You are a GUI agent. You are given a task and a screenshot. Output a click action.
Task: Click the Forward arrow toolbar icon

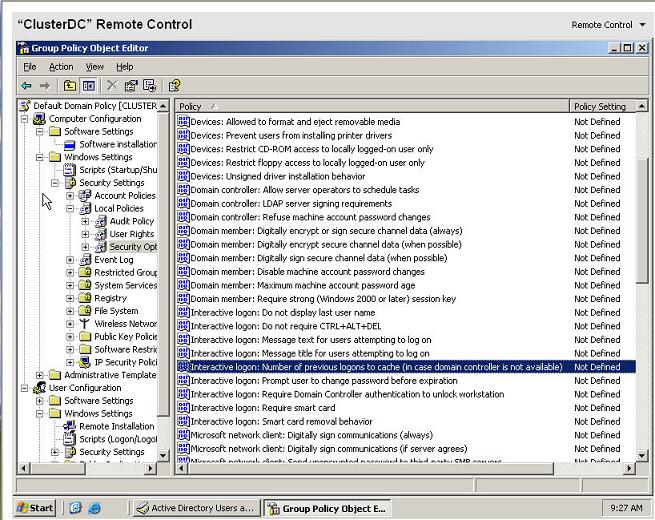point(45,86)
